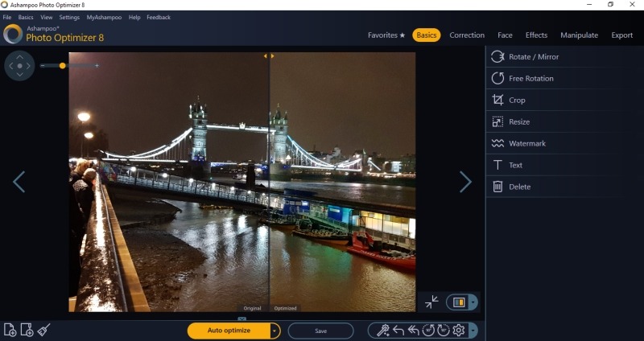Click the single undo arrow icon
Image resolution: width=644 pixels, height=341 pixels.
click(398, 331)
